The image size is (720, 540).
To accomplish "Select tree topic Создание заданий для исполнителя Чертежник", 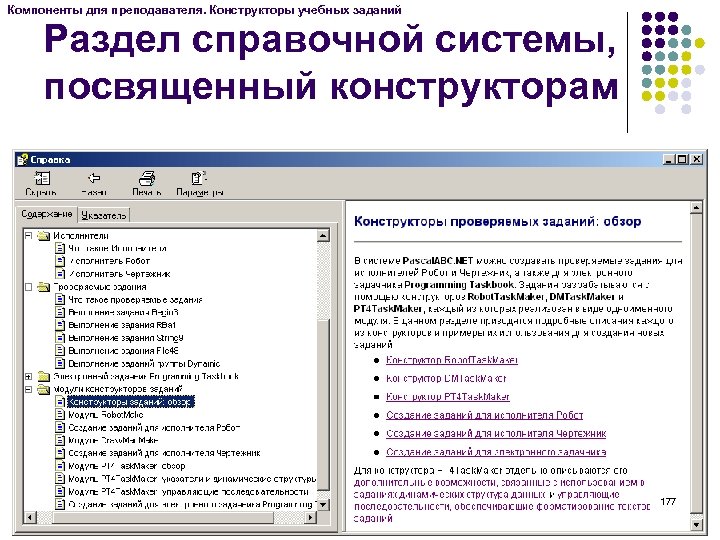I will (164, 453).
